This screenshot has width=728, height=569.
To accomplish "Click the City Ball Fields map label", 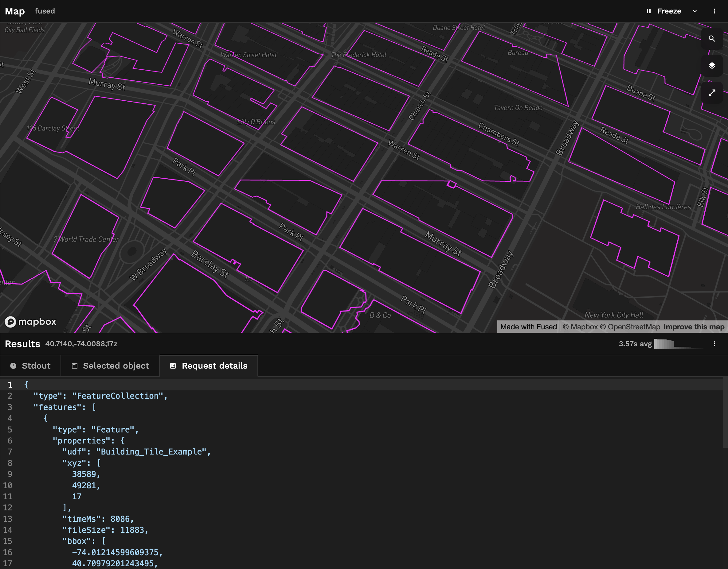I will click(x=25, y=30).
